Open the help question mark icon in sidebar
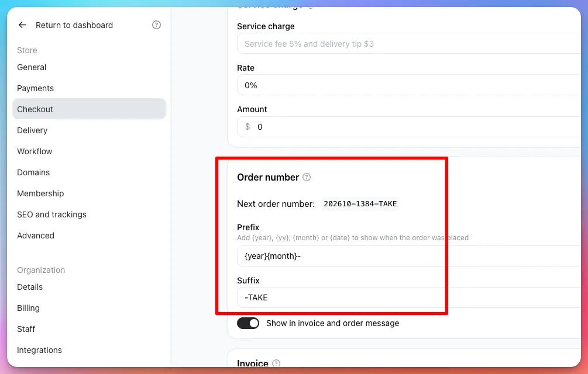This screenshot has height=374, width=588. pyautogui.click(x=156, y=25)
